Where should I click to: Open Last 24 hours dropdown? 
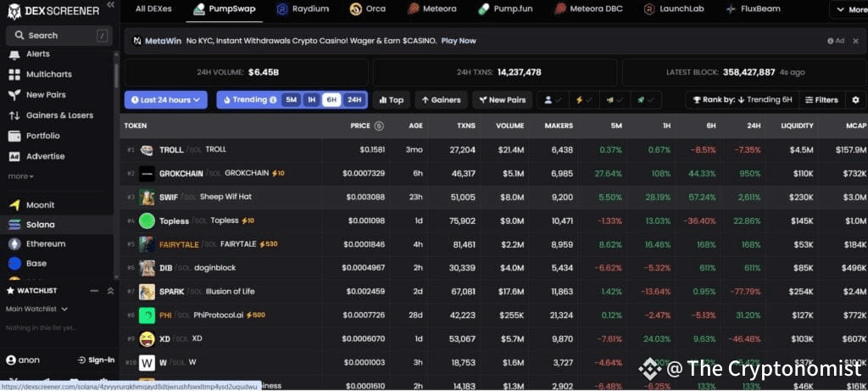pyautogui.click(x=165, y=100)
